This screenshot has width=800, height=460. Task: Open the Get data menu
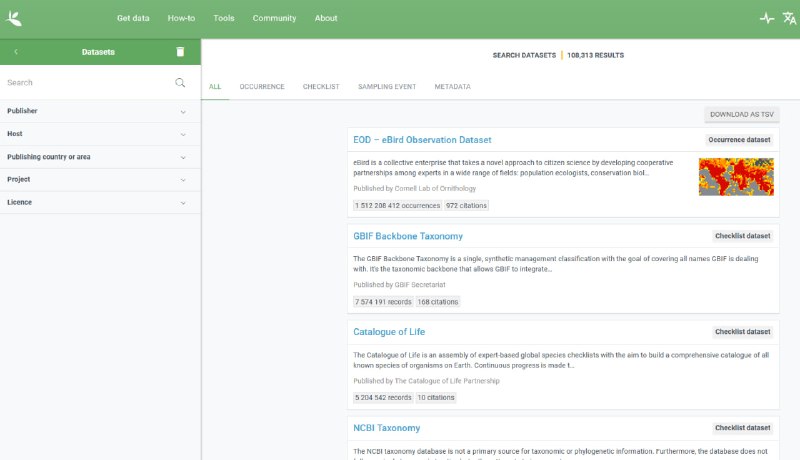[133, 18]
